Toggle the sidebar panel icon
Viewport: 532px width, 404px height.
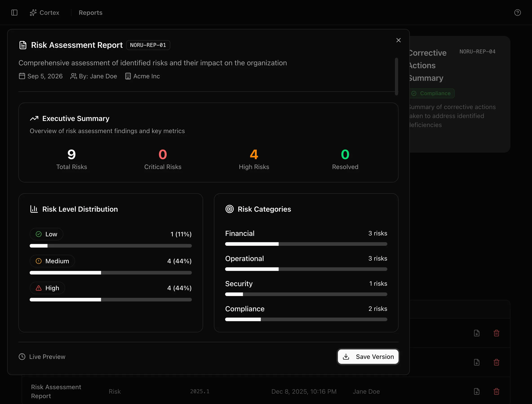14,13
